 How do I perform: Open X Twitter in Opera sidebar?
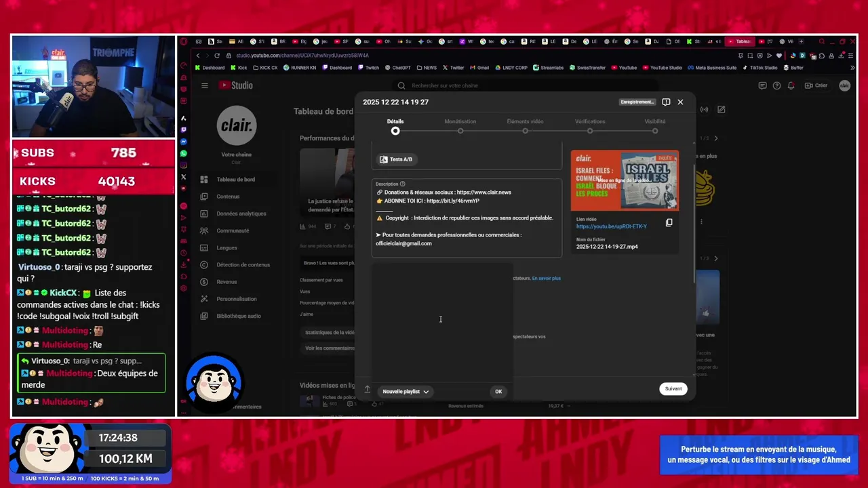coord(184,177)
